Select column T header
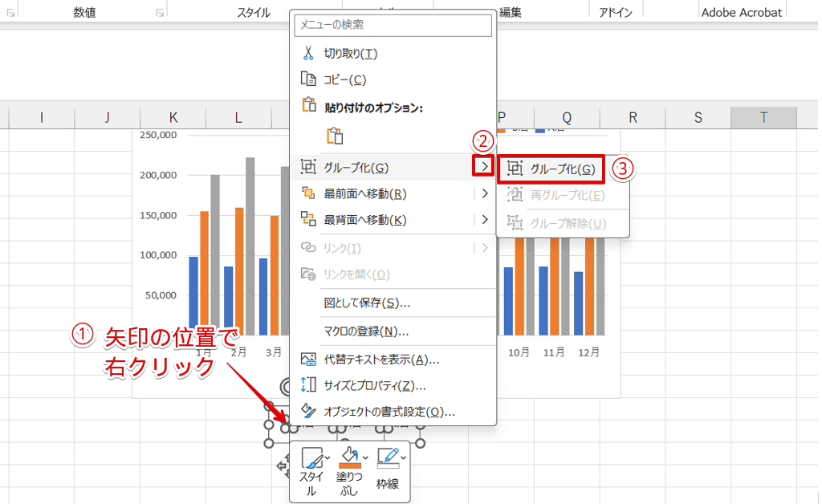The height and width of the screenshot is (504, 822). 763,118
